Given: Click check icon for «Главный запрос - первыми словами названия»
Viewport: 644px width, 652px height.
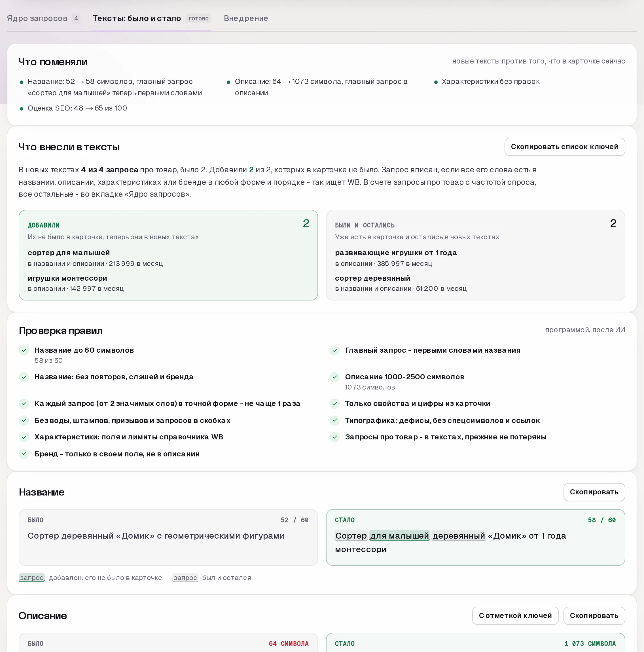Looking at the screenshot, I should click(334, 350).
